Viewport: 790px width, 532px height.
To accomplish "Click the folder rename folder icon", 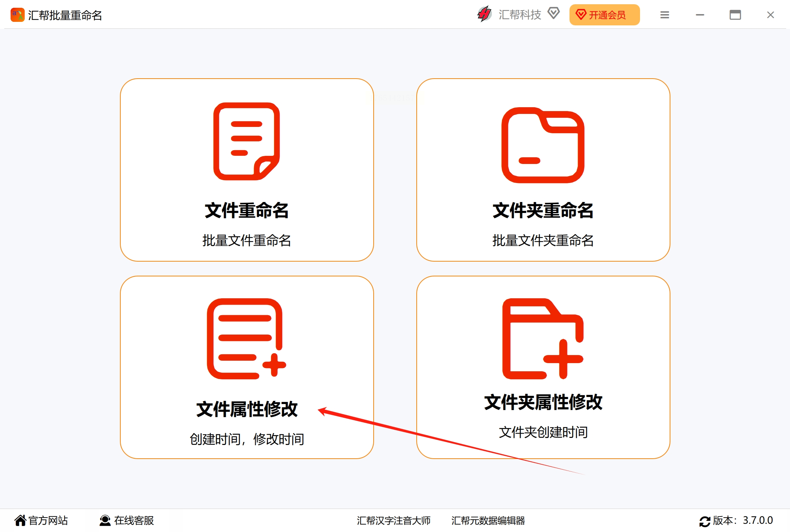I will point(543,145).
